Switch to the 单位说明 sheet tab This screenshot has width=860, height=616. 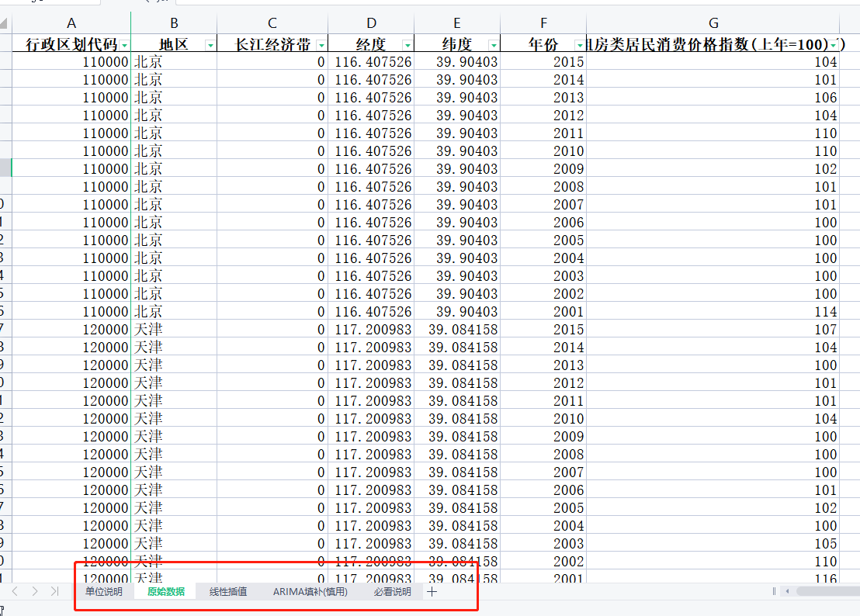click(x=104, y=591)
